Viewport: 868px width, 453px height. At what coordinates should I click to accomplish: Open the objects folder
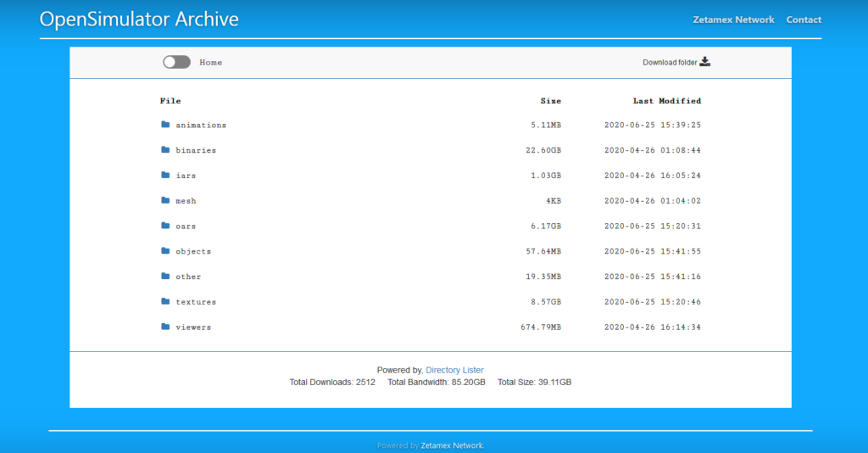(193, 251)
